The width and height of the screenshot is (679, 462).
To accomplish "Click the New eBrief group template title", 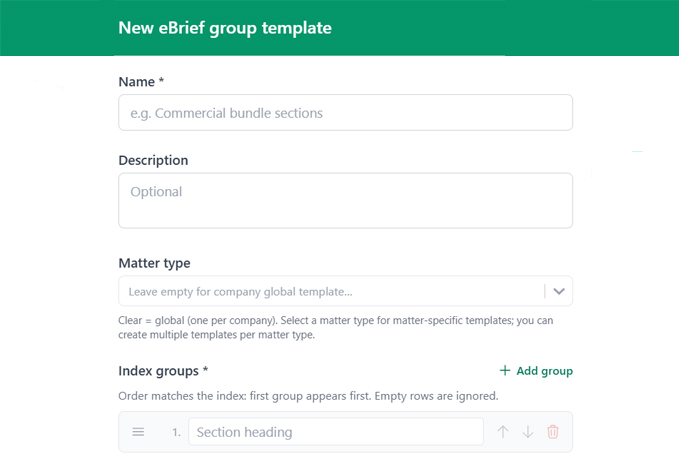I will tap(224, 28).
